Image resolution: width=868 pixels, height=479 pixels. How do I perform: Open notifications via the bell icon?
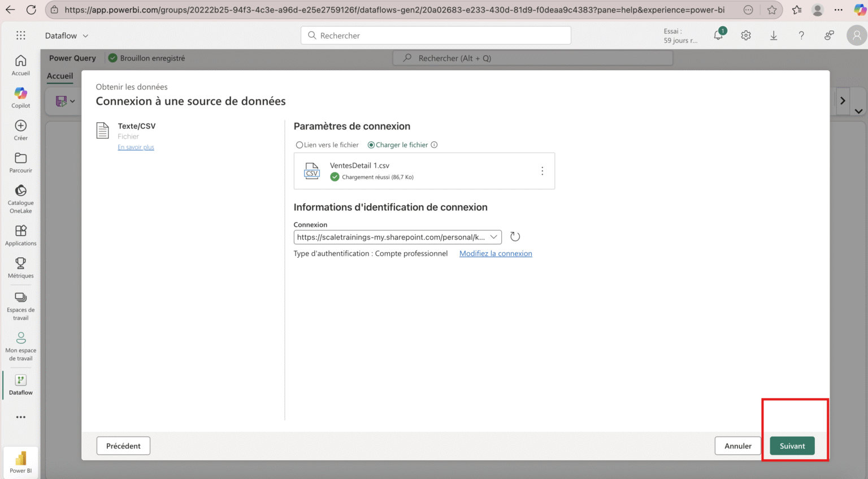pos(718,35)
